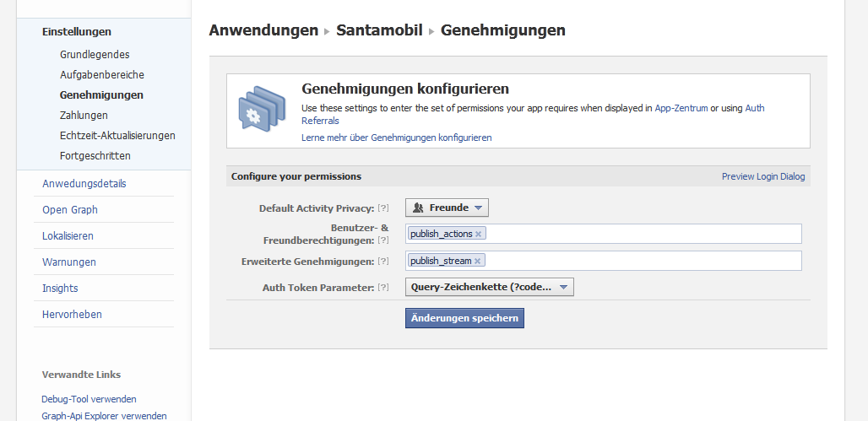Click help icon for Auth Token Parameter

(383, 288)
